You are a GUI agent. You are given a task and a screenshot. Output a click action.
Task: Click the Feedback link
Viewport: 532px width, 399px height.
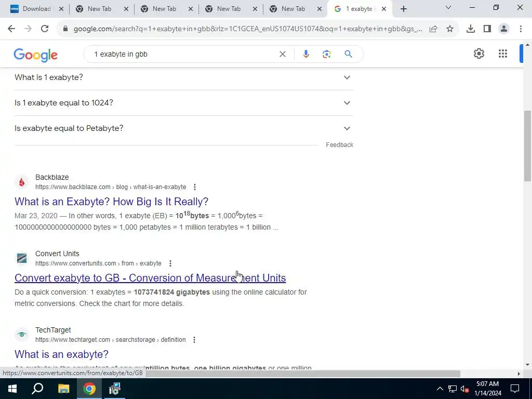point(340,145)
